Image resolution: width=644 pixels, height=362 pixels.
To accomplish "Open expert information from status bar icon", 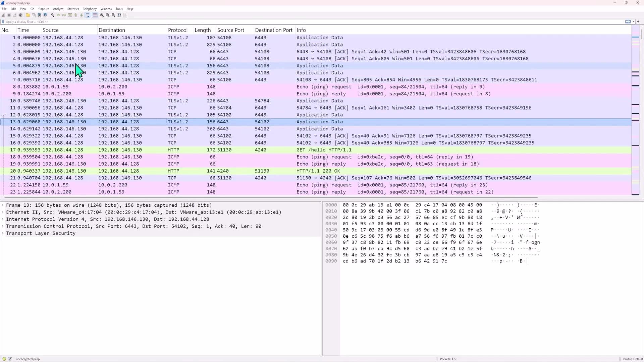I will [4, 359].
